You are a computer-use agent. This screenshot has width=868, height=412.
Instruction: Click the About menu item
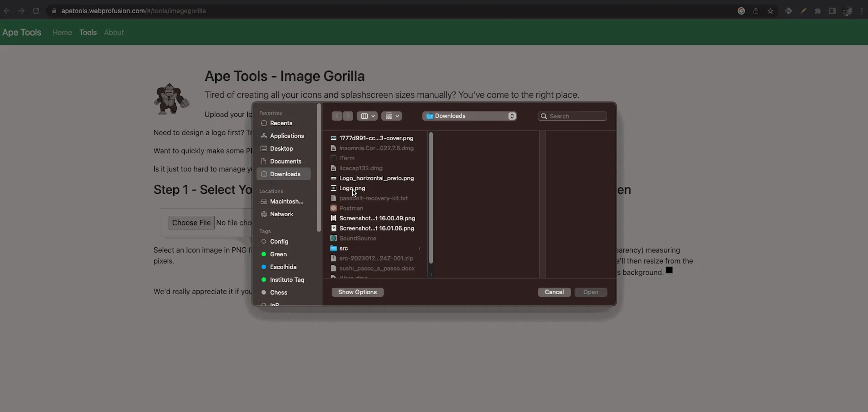tap(113, 32)
